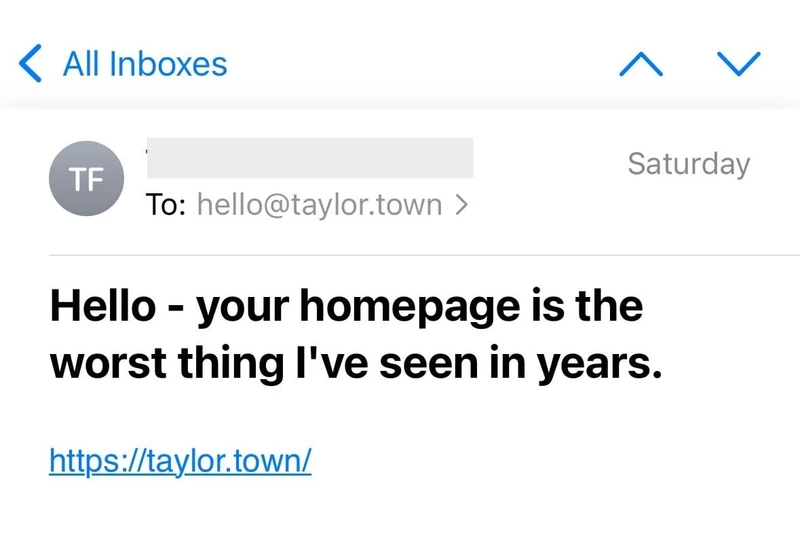The height and width of the screenshot is (560, 800).
Task: Click the "To:" label
Action: click(x=165, y=205)
